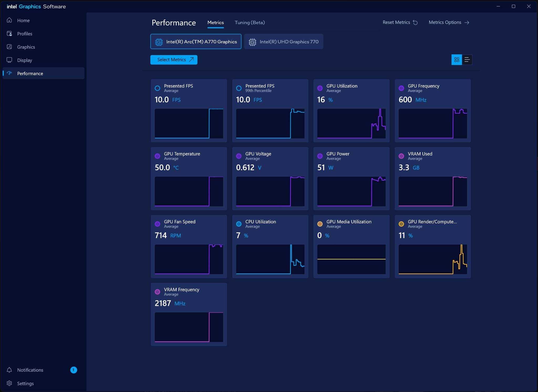Click the GPU Media Utilization graph
The width and height of the screenshot is (538, 392).
pyautogui.click(x=351, y=259)
